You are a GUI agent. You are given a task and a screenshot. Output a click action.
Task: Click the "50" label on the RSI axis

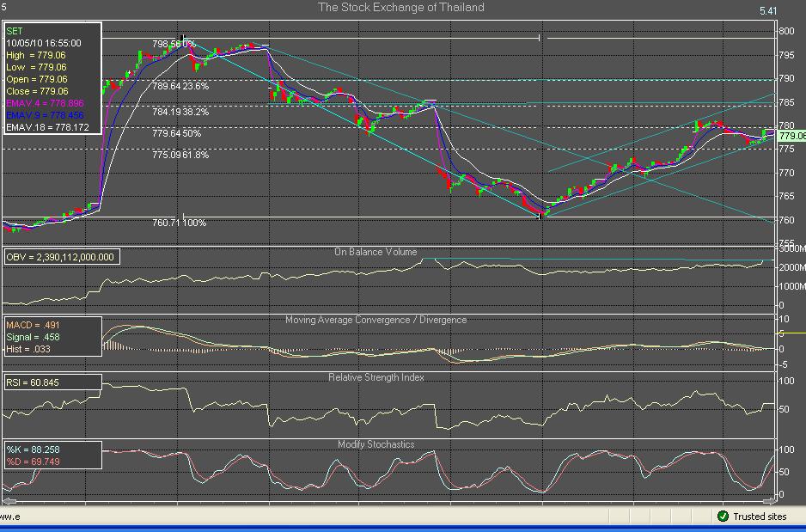(x=784, y=409)
